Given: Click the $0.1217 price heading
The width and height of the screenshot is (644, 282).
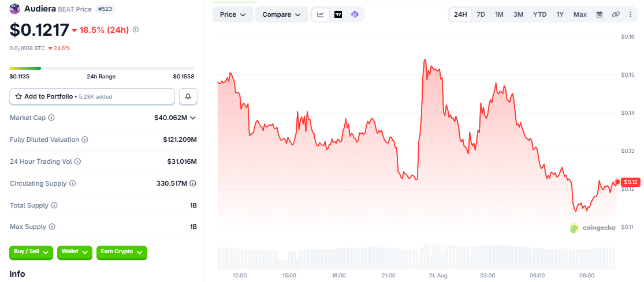Looking at the screenshot, I should tap(39, 30).
